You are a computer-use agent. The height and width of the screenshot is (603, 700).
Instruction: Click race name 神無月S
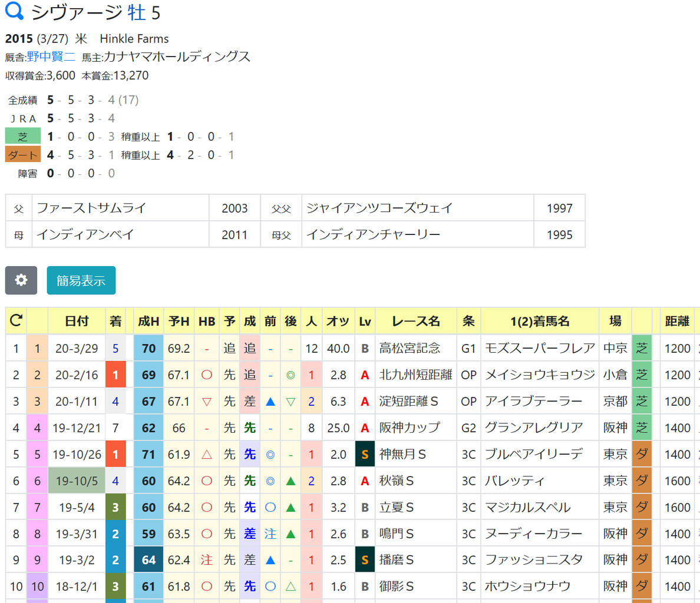tap(402, 454)
